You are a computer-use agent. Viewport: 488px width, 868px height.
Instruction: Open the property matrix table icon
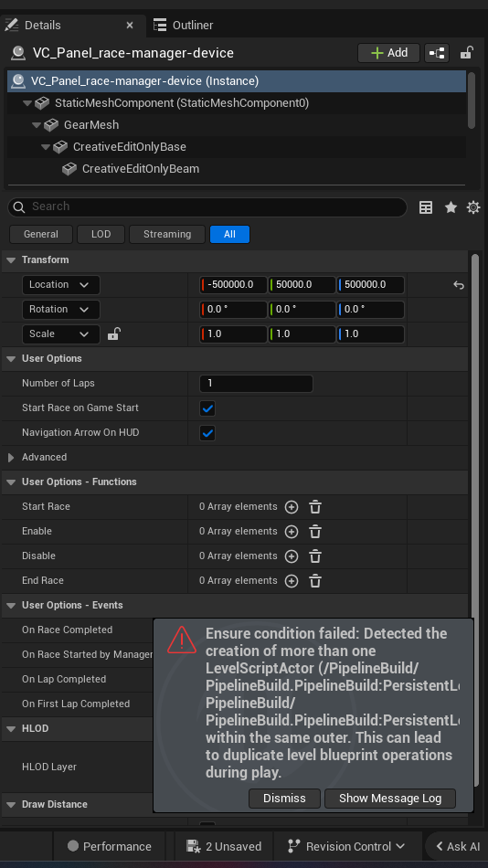426,207
